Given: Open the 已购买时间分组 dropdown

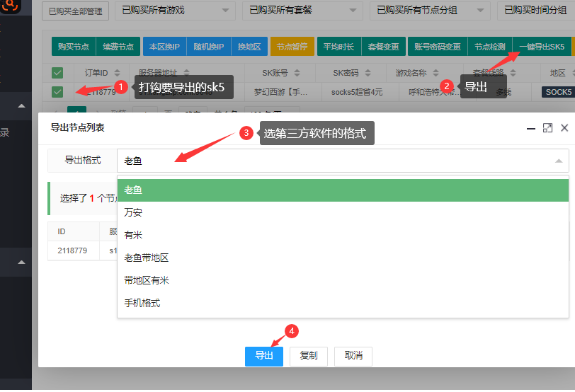Looking at the screenshot, I should (x=536, y=10).
